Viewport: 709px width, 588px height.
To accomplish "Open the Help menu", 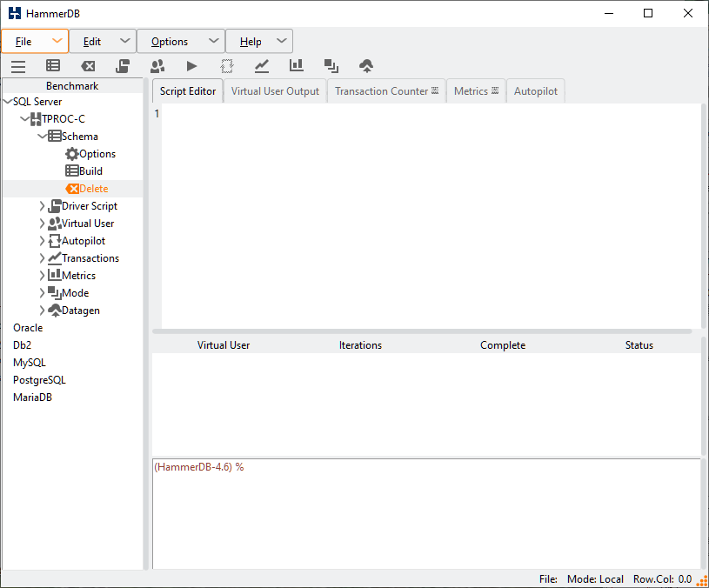I will 259,41.
